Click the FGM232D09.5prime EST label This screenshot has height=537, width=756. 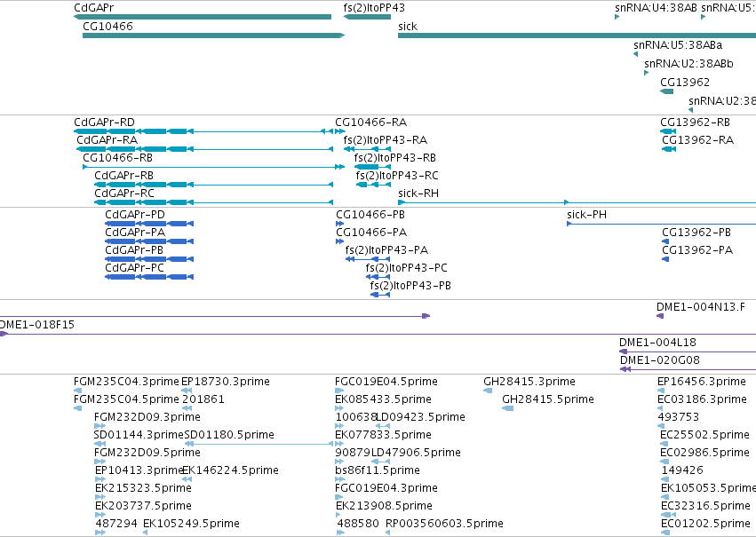click(x=147, y=453)
